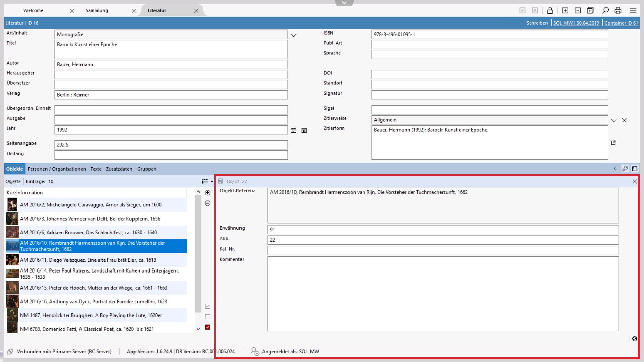Click the unlock record padlock icon
This screenshot has width=644, height=362.
[550, 11]
